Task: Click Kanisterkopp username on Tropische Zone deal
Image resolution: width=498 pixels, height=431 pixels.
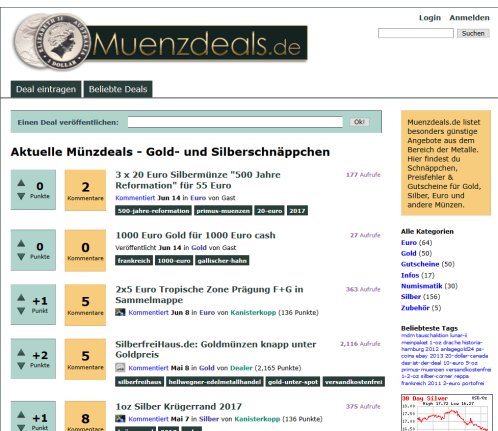Action: pyautogui.click(x=253, y=312)
